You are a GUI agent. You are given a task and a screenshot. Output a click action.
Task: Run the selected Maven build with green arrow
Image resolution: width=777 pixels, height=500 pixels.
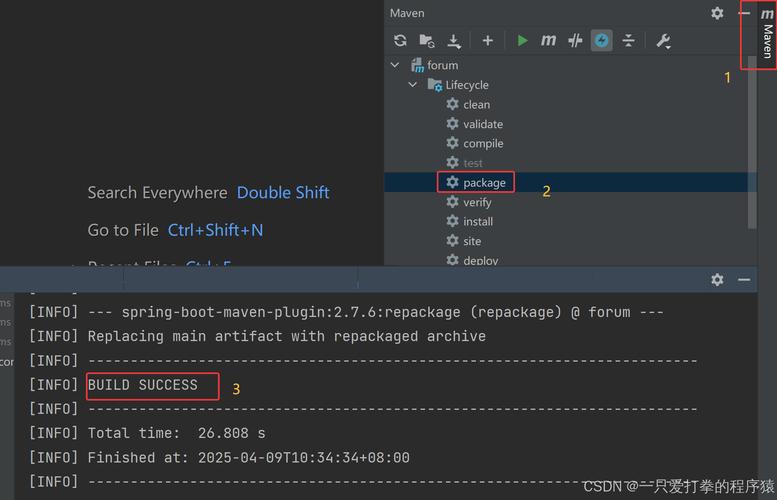522,41
